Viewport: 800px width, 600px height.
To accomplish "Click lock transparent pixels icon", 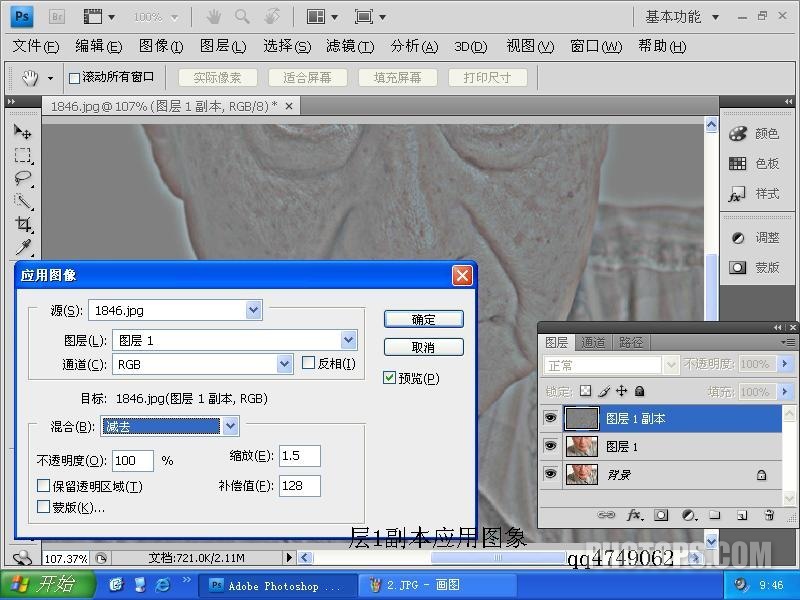I will 586,391.
